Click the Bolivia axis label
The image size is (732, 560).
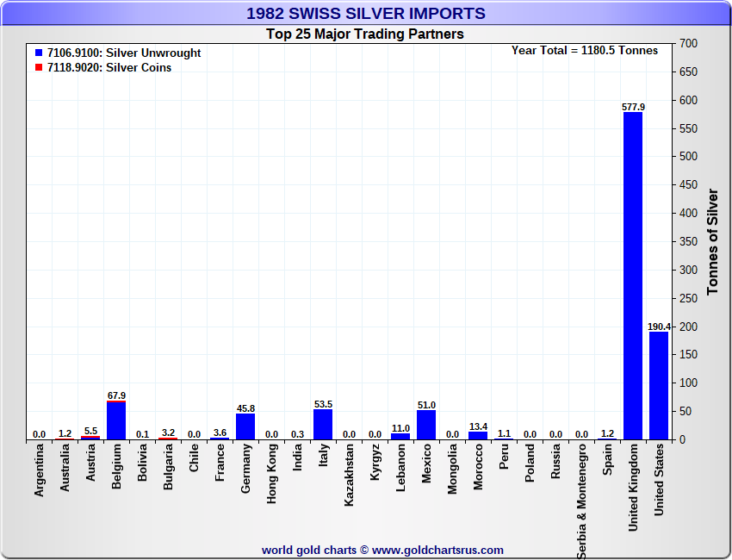pyautogui.click(x=142, y=463)
